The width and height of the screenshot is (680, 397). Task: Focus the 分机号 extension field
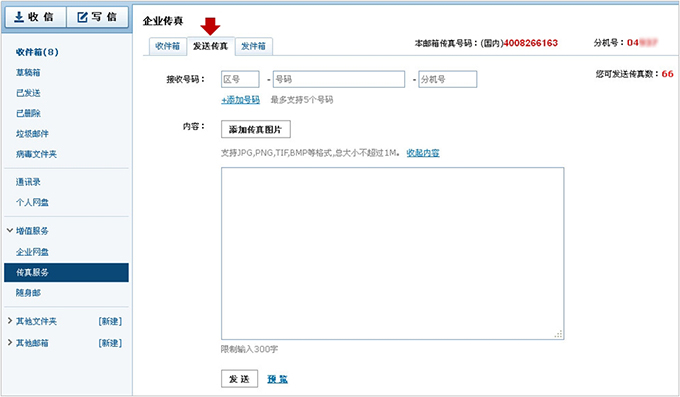[448, 79]
